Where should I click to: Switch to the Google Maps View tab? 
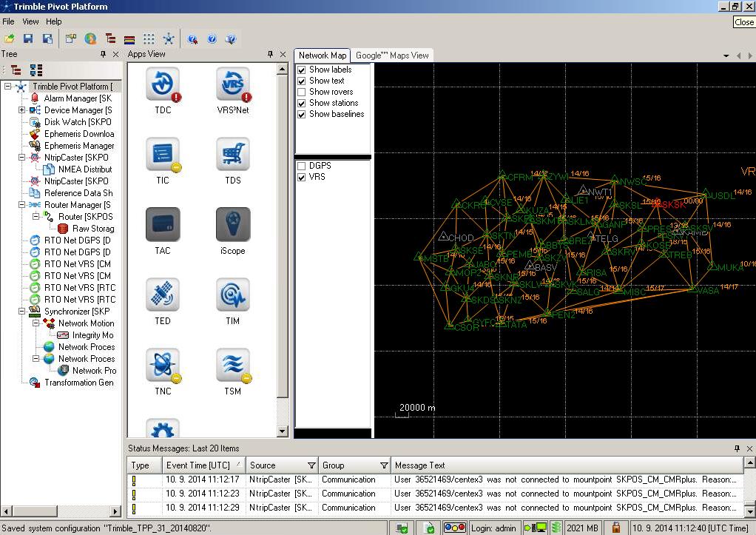point(392,55)
